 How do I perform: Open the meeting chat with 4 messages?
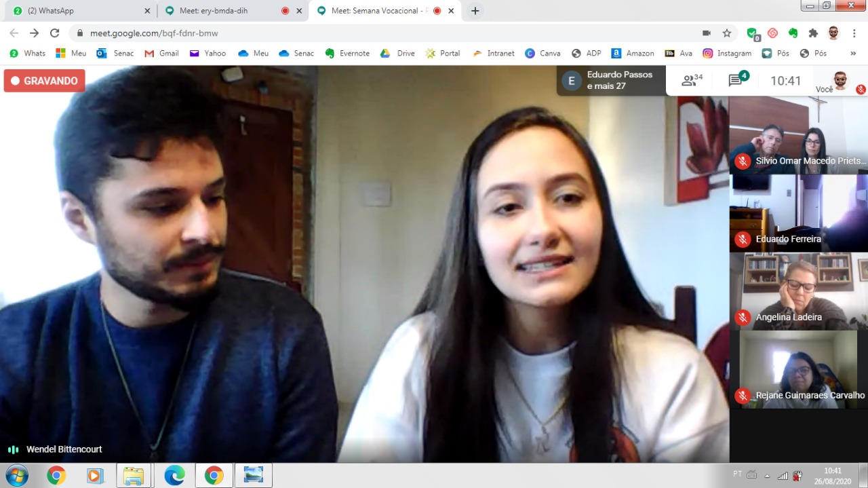tap(737, 80)
